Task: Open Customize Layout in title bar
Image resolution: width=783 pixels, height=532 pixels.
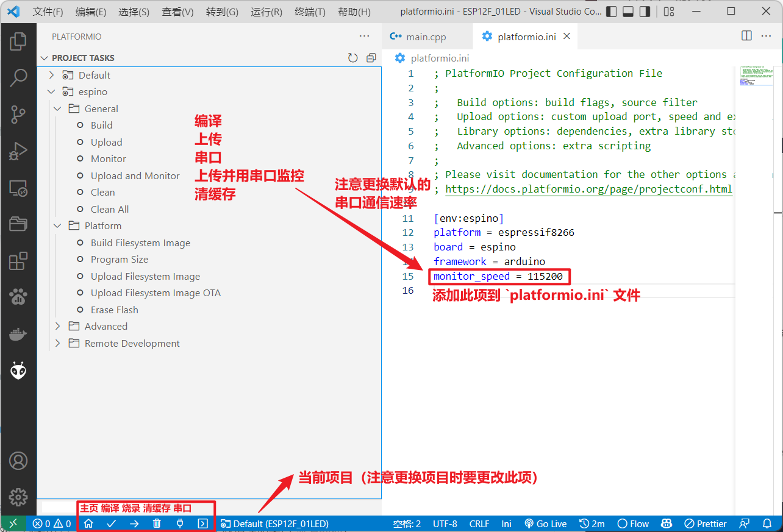Action: [669, 12]
